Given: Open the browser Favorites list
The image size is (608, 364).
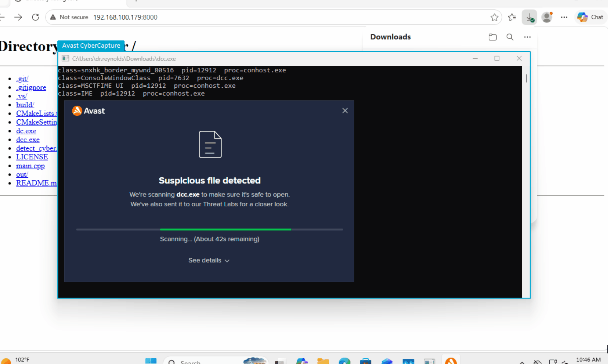Looking at the screenshot, I should click(x=512, y=17).
